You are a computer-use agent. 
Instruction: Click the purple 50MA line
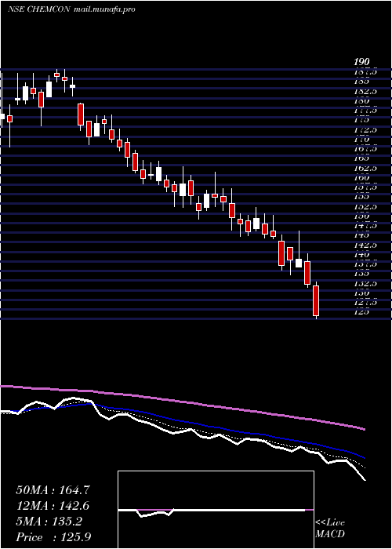click(x=183, y=401)
